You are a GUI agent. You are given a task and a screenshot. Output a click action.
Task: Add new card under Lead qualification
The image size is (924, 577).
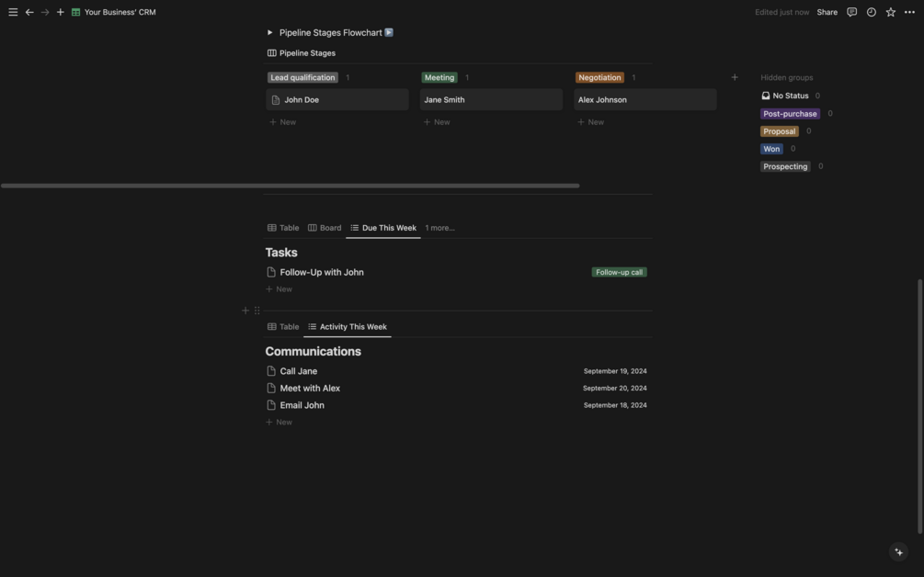pyautogui.click(x=283, y=122)
